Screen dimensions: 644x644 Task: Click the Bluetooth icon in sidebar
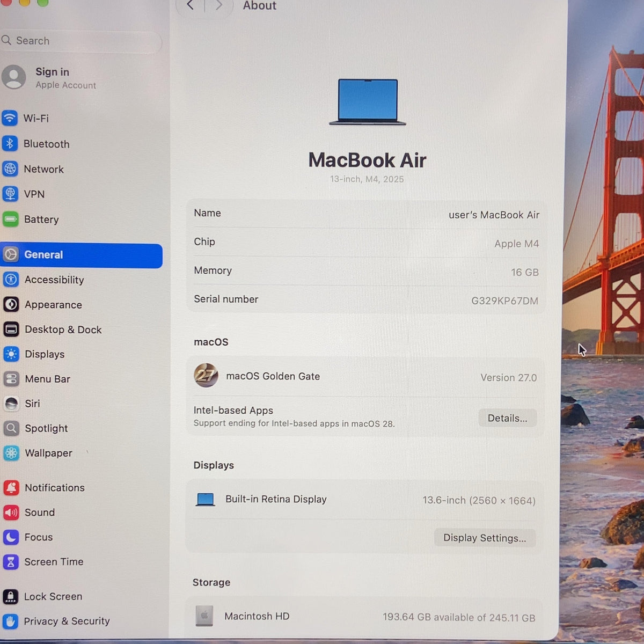click(10, 143)
